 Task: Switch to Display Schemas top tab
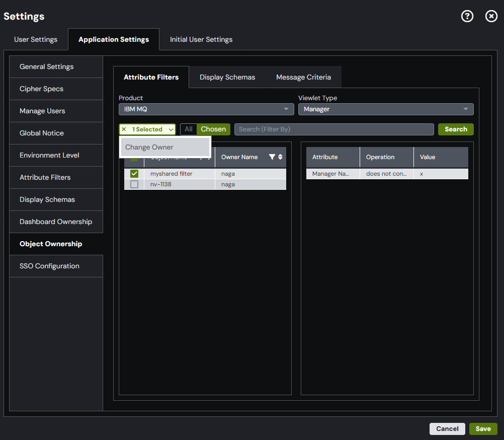tap(227, 77)
